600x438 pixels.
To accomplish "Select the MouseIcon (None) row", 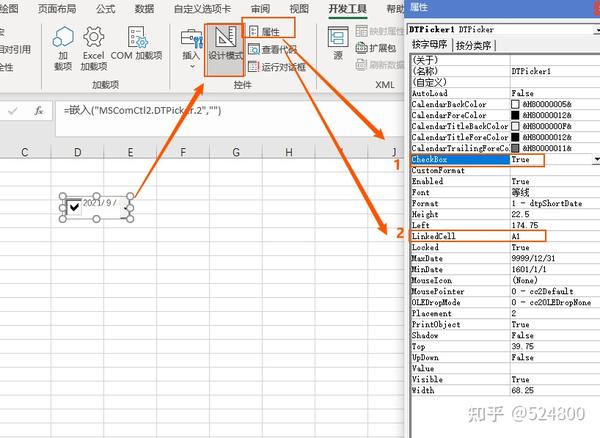I will tap(505, 280).
